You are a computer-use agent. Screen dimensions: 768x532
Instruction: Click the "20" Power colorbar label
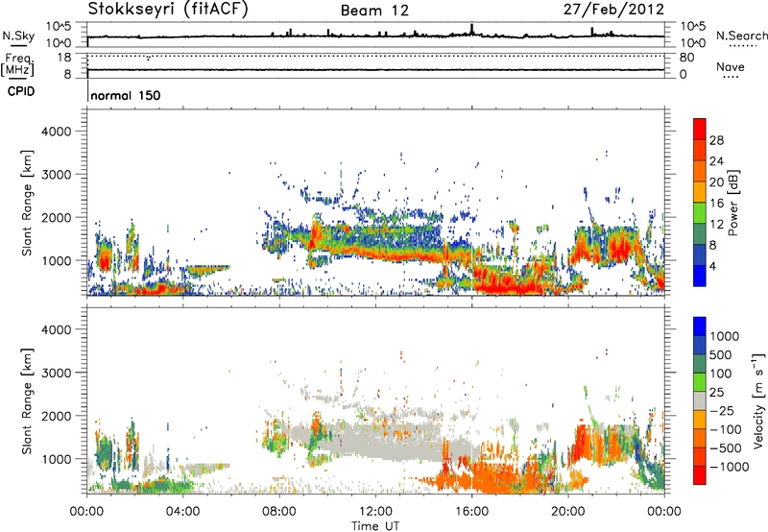(x=716, y=182)
